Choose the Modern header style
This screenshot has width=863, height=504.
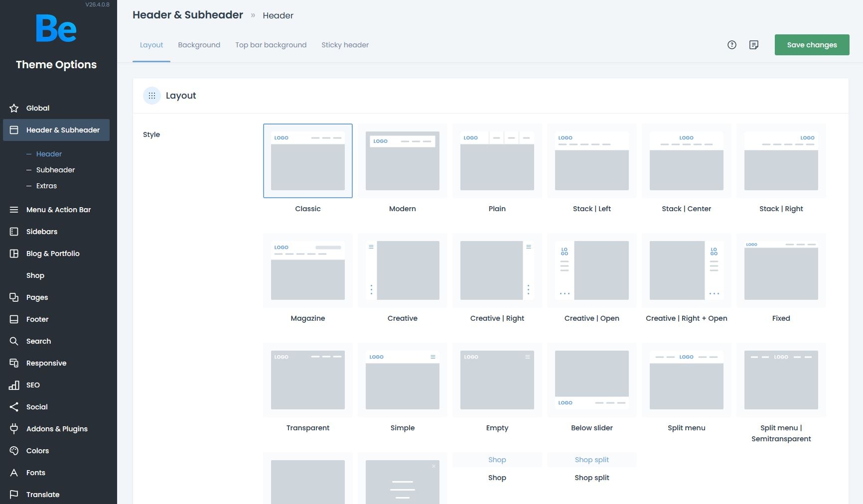(403, 161)
